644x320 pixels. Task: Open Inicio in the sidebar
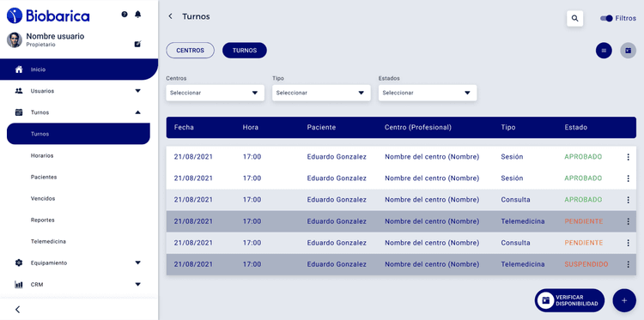[79, 69]
